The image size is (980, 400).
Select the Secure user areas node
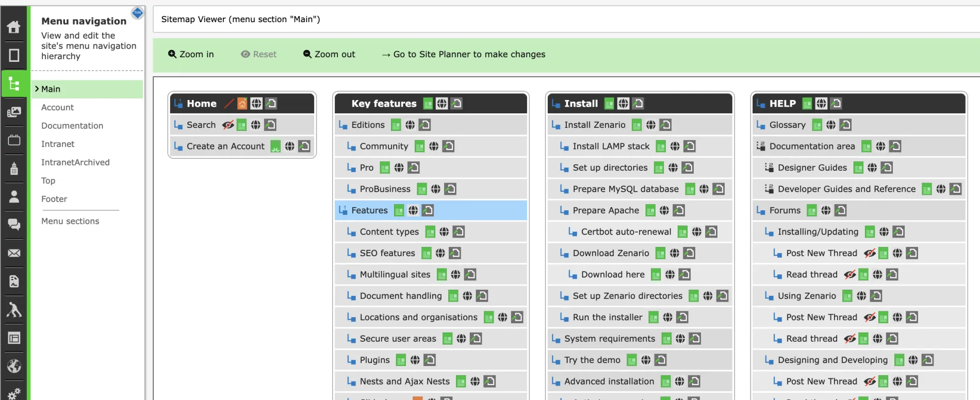tap(398, 339)
